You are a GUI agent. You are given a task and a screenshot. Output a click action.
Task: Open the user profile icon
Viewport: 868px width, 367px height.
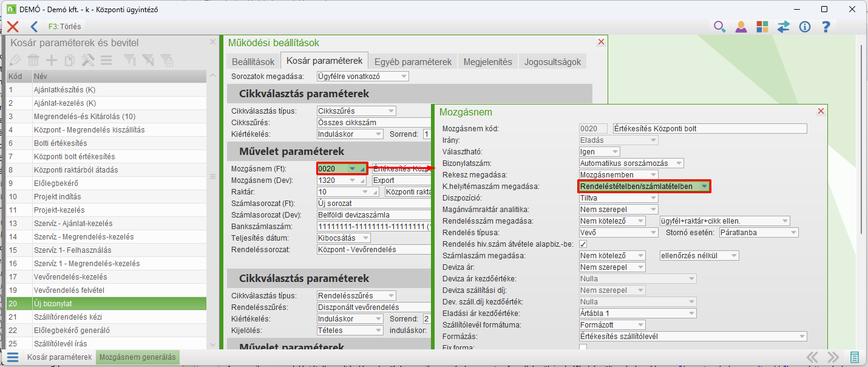[x=741, y=27]
